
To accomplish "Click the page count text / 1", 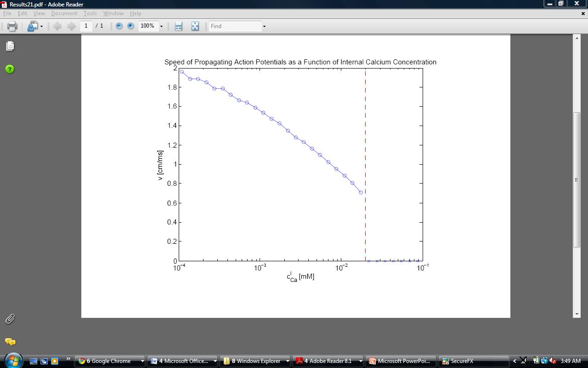I will [99, 26].
